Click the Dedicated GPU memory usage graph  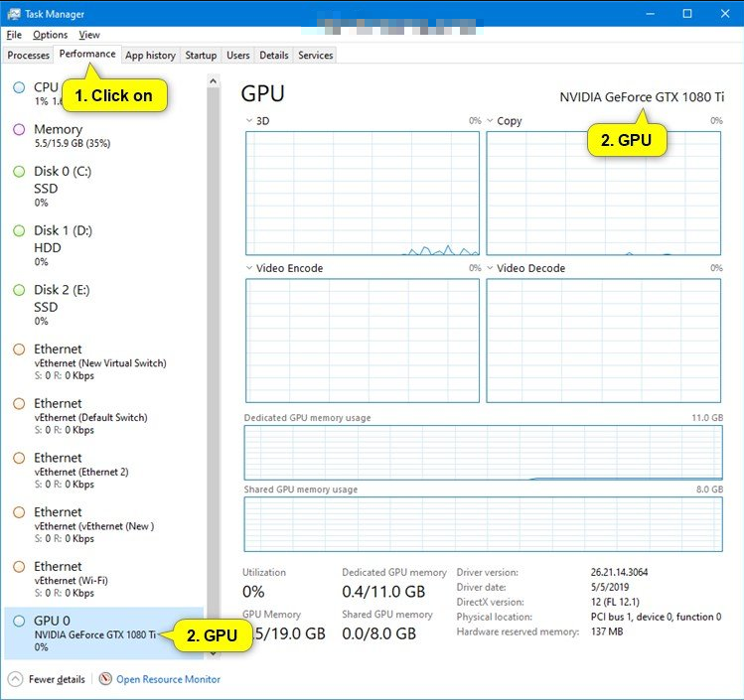coord(483,453)
